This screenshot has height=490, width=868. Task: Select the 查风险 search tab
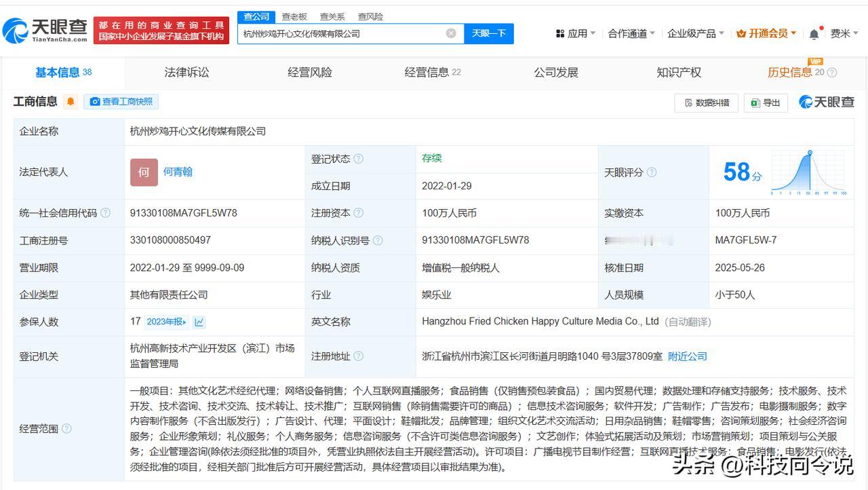pos(370,17)
